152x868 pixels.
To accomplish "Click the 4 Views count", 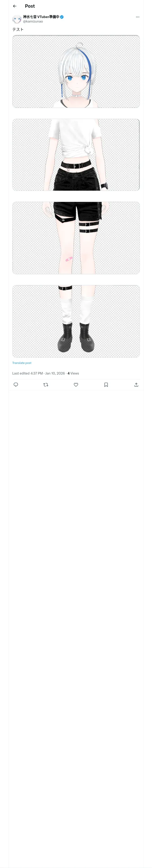I will pos(73,373).
